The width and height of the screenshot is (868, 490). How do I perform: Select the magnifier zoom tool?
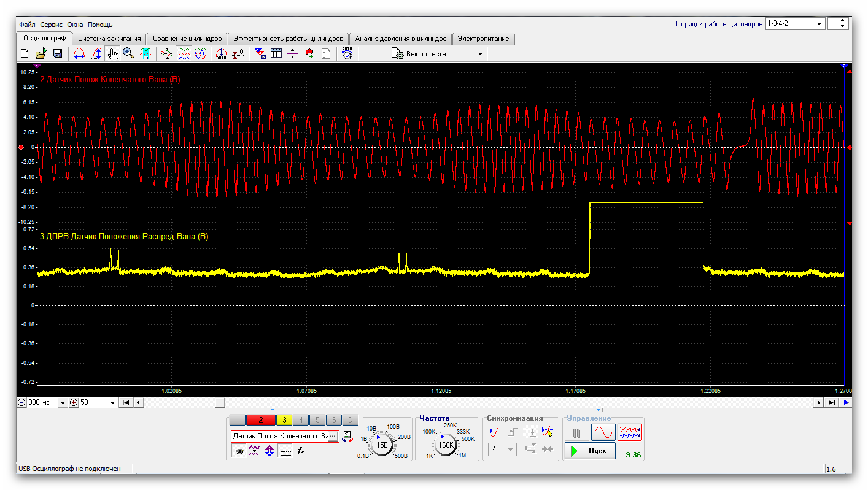tap(128, 53)
